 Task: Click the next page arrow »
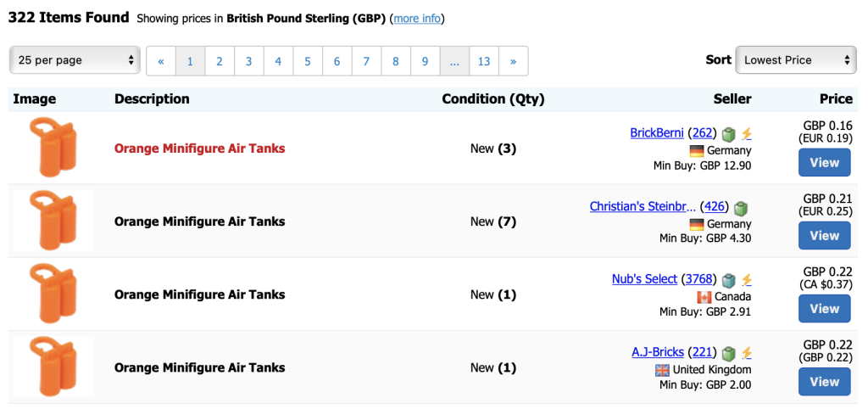click(513, 61)
